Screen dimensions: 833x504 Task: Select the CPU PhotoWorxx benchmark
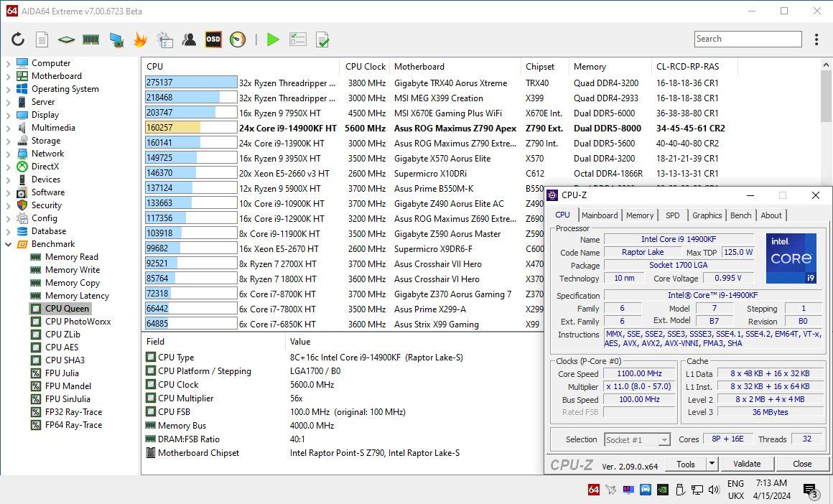coord(78,322)
